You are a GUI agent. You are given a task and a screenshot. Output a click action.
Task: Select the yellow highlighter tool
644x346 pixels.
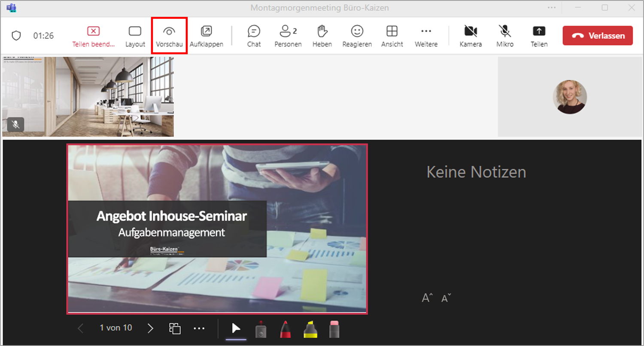point(310,329)
